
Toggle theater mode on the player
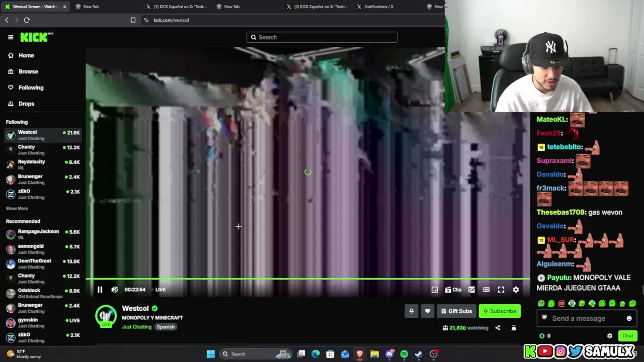coord(486,290)
